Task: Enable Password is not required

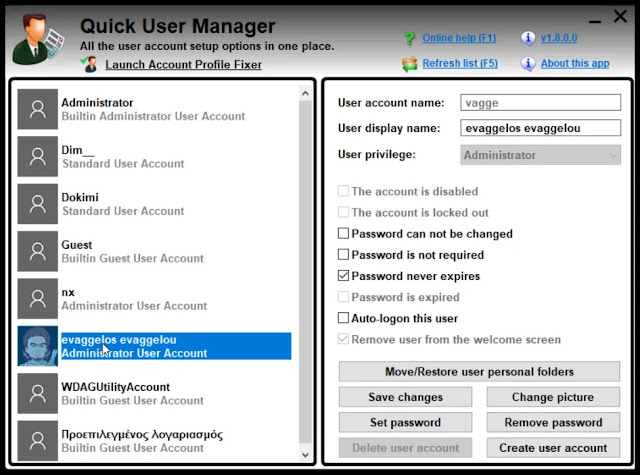Action: [343, 255]
